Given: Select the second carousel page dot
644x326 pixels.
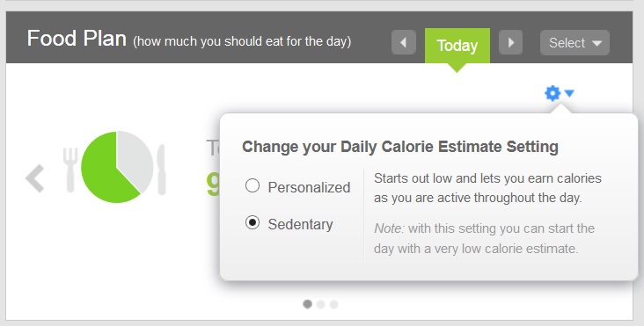Looking at the screenshot, I should click(321, 304).
